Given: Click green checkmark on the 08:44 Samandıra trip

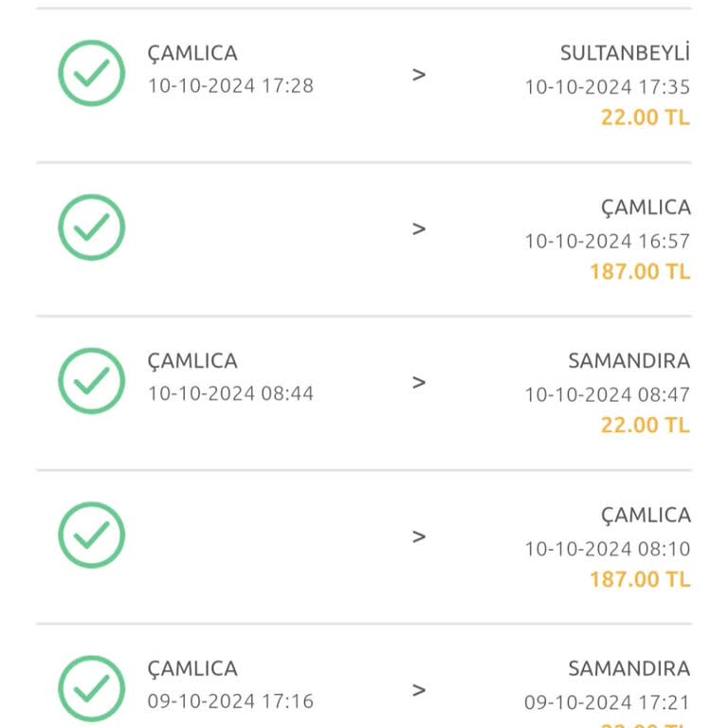Looking at the screenshot, I should pyautogui.click(x=92, y=381).
